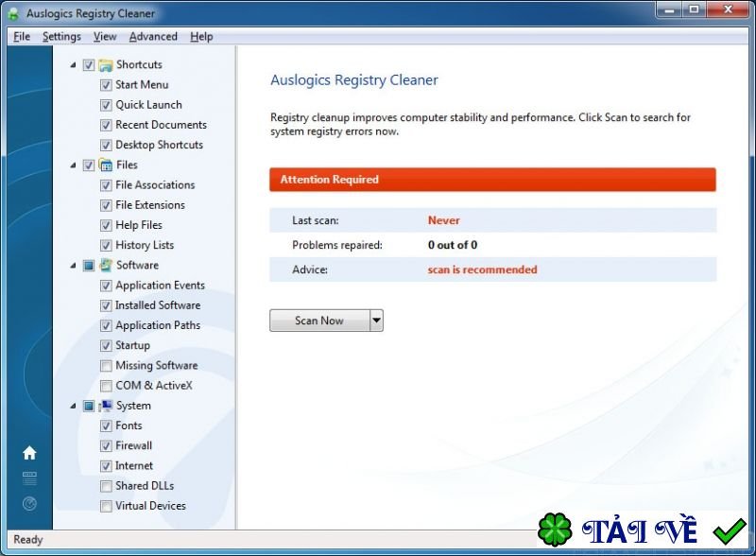The height and width of the screenshot is (556, 756).
Task: Uncheck the Fonts checkbox
Action: point(106,426)
